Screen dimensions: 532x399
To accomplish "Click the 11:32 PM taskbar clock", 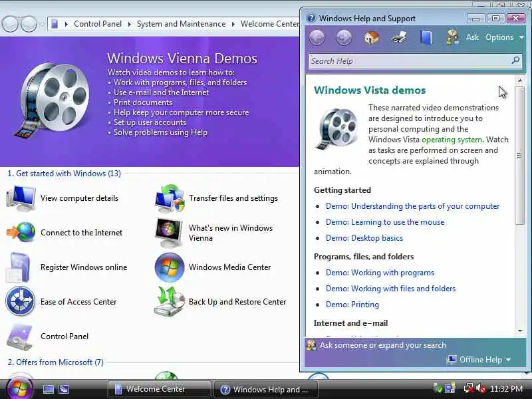I will click(506, 389).
